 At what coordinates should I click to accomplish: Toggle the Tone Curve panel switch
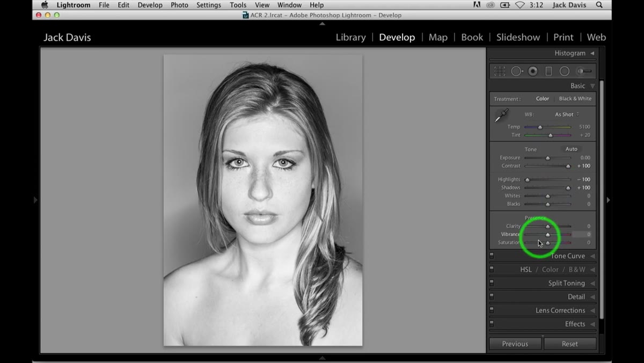point(492,256)
